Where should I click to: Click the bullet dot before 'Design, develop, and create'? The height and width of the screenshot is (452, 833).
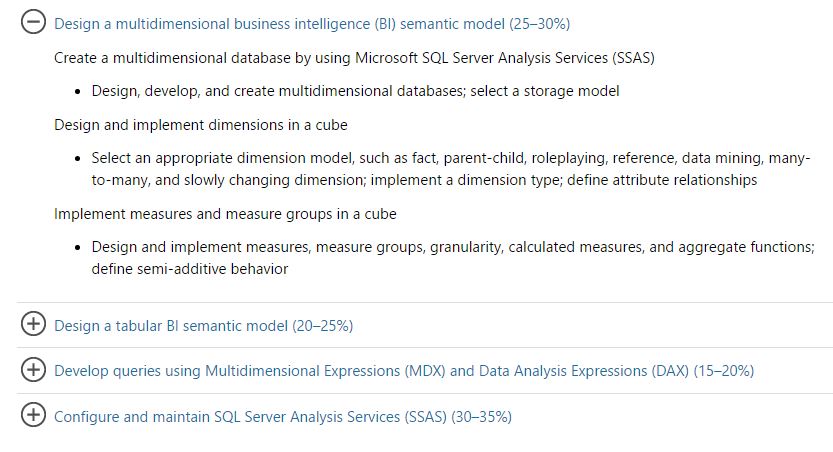[78, 92]
